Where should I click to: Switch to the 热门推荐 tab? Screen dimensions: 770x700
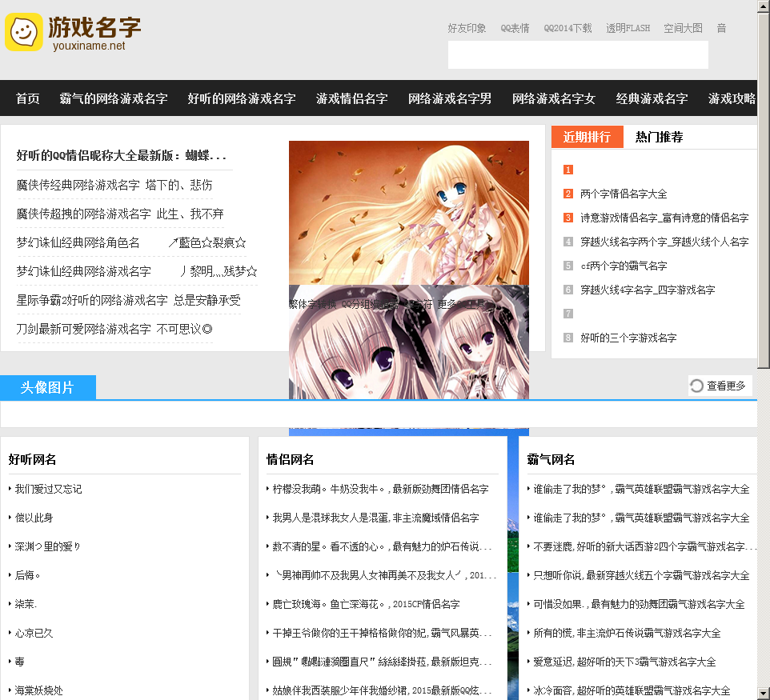(x=659, y=137)
